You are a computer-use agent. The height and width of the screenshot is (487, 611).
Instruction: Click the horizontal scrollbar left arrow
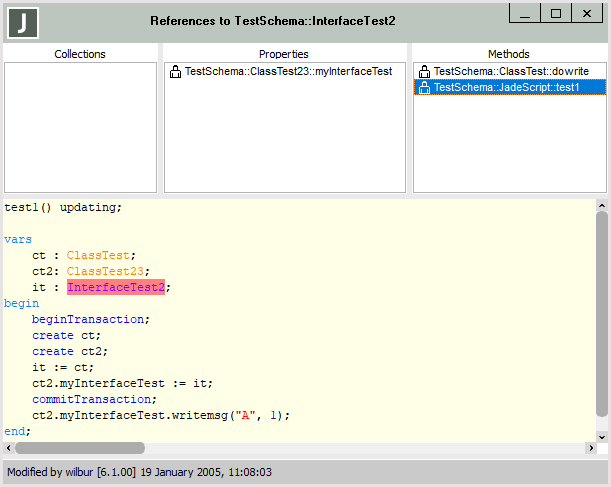pyautogui.click(x=10, y=449)
